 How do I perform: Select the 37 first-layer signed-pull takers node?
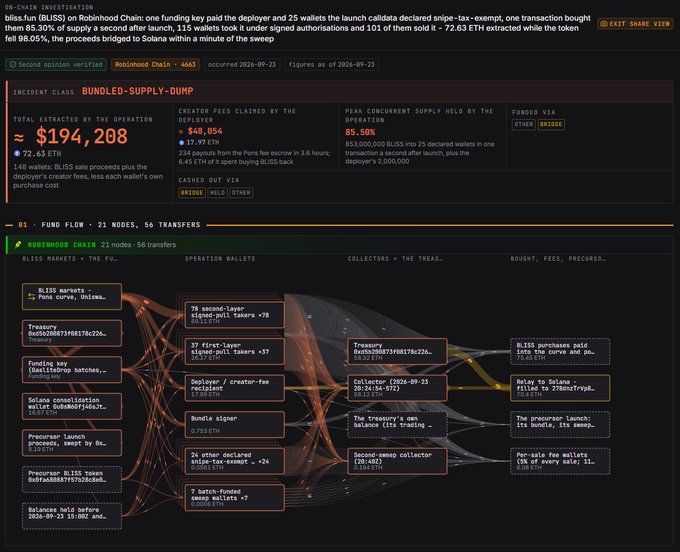point(235,351)
